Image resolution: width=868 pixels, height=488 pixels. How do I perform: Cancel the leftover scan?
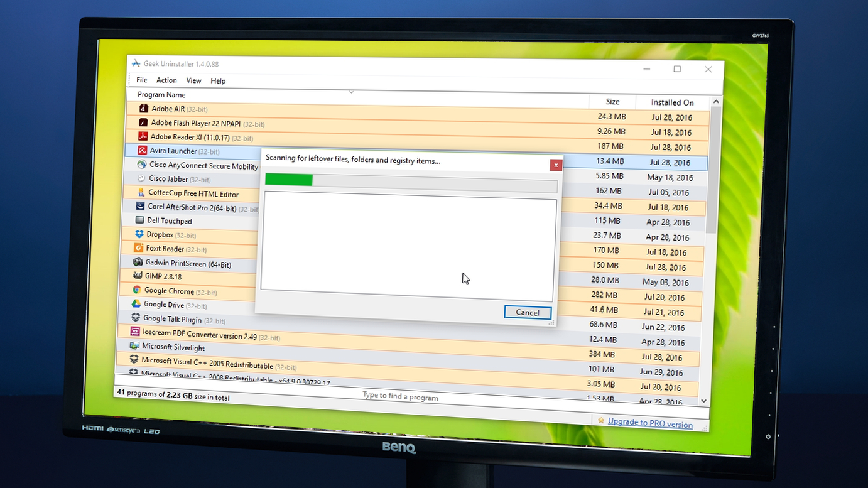pos(528,312)
